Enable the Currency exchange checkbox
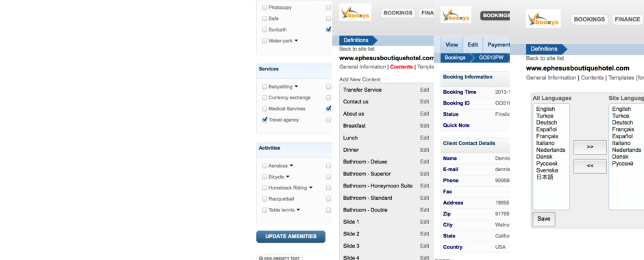The width and height of the screenshot is (644, 260). (x=264, y=98)
